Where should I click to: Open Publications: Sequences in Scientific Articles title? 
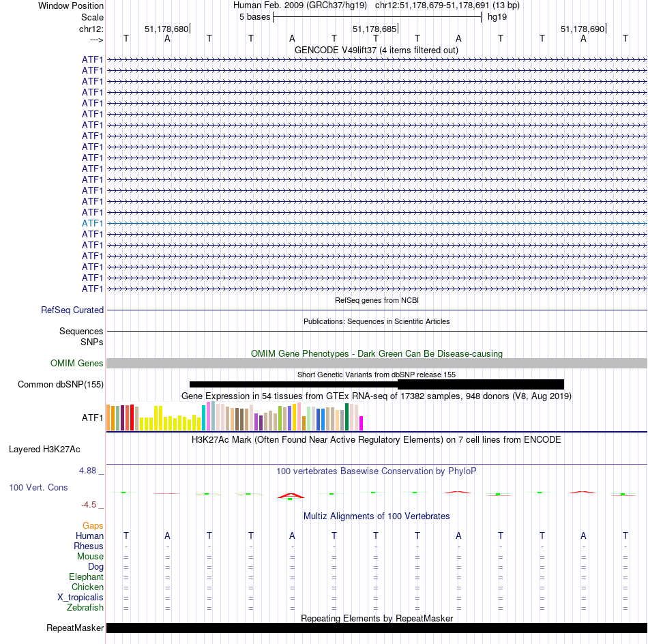[377, 321]
